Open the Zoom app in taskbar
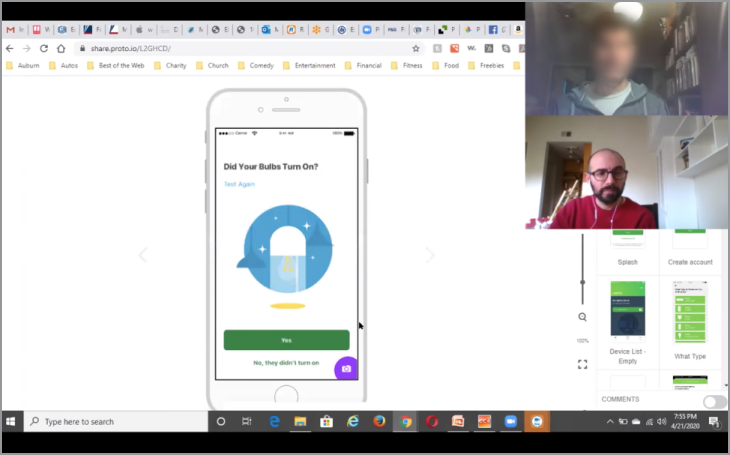The width and height of the screenshot is (730, 455). tap(511, 421)
